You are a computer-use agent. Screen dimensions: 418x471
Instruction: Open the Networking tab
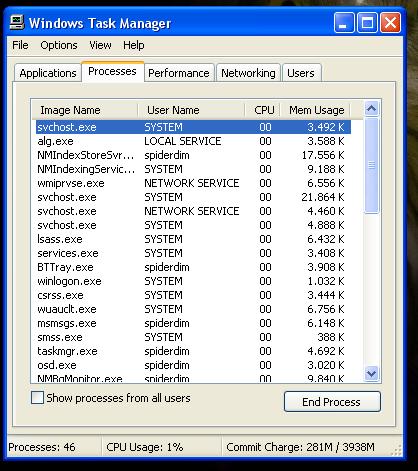248,73
